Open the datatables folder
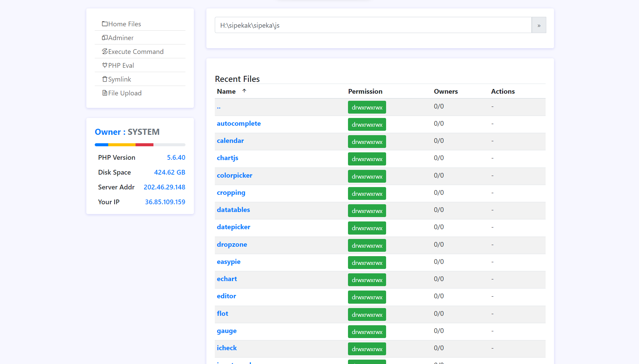The width and height of the screenshot is (639, 364). click(233, 210)
